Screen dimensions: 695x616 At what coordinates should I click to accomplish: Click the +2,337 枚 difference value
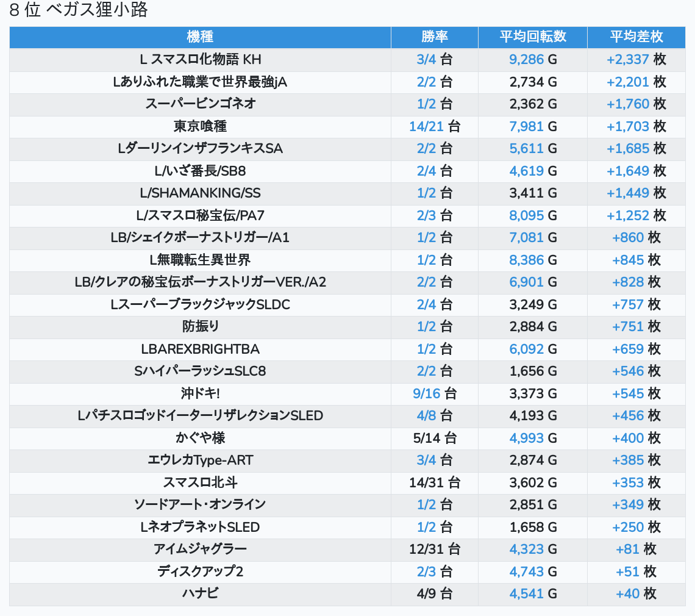coord(628,59)
